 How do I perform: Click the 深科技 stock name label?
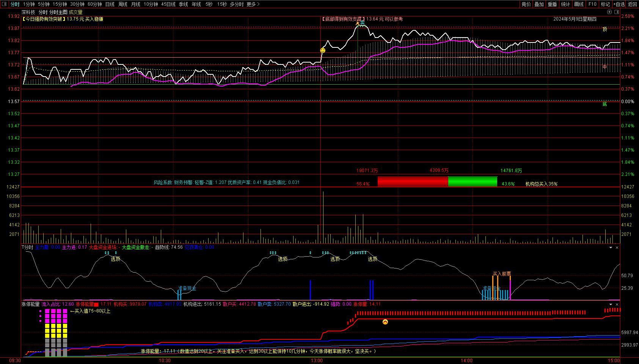click(28, 12)
